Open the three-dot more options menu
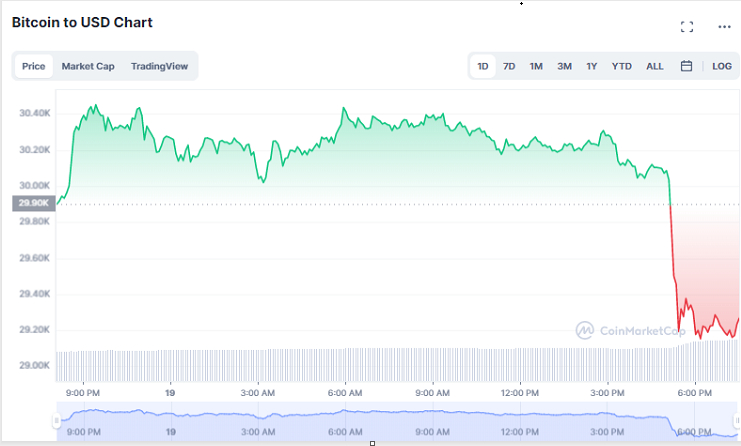 pos(724,27)
